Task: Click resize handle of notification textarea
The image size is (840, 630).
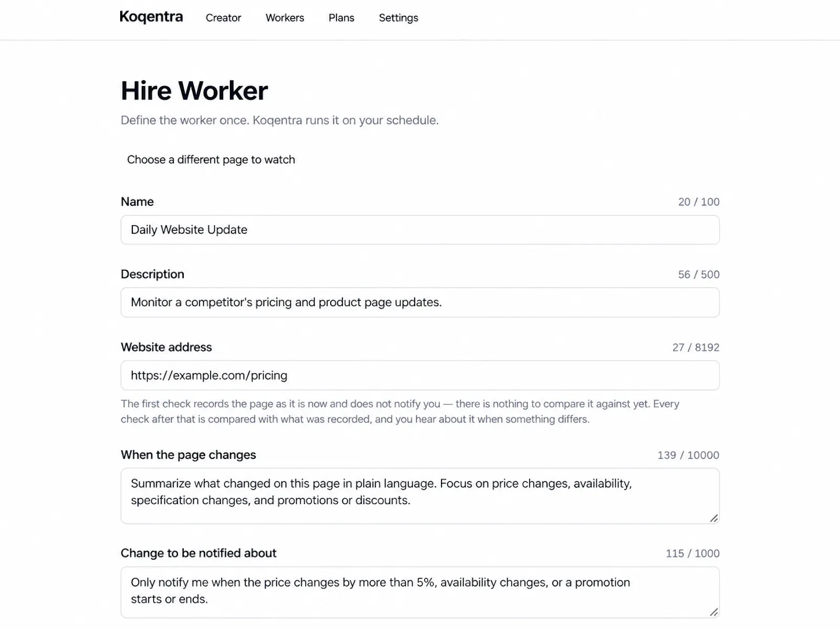Action: coord(713,612)
